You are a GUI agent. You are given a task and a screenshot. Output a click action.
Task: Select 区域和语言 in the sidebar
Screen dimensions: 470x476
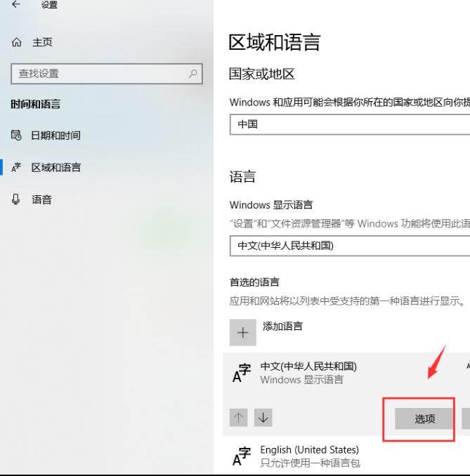point(56,168)
